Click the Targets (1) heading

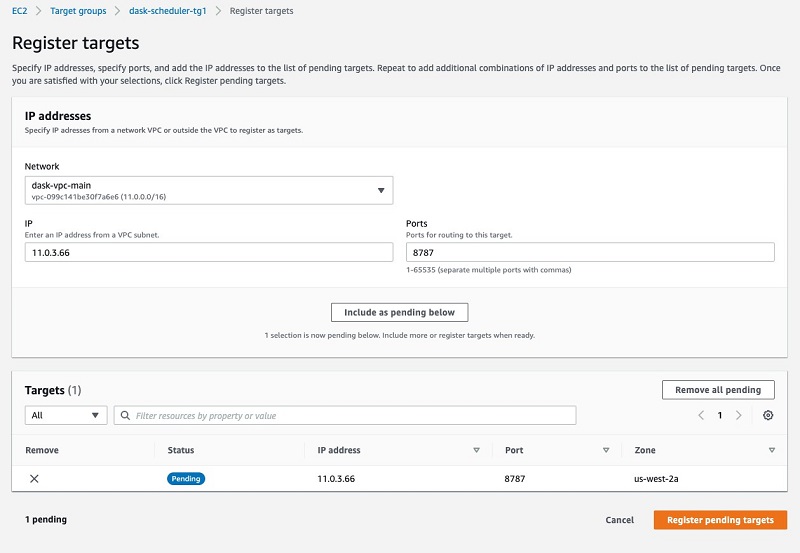(53, 390)
